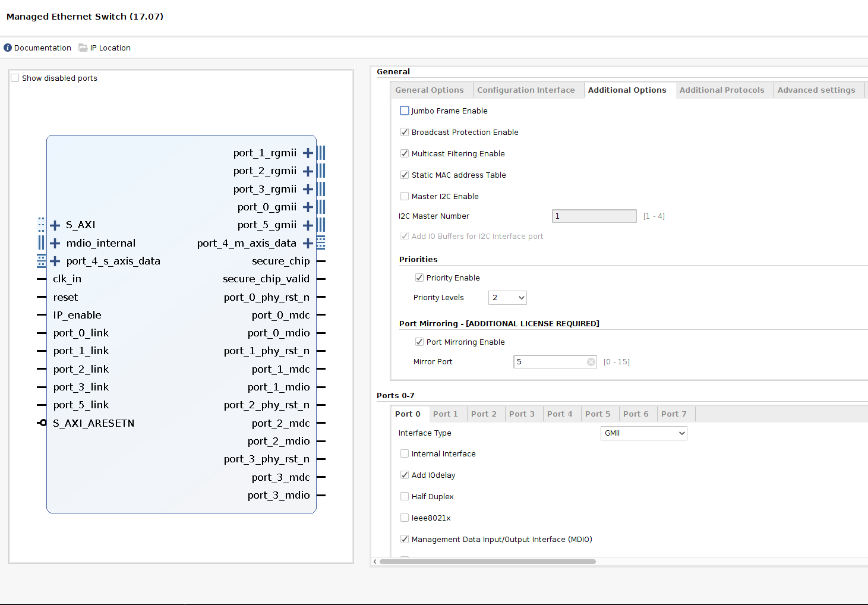Toggle Static MAC address Table checkbox

click(x=405, y=175)
